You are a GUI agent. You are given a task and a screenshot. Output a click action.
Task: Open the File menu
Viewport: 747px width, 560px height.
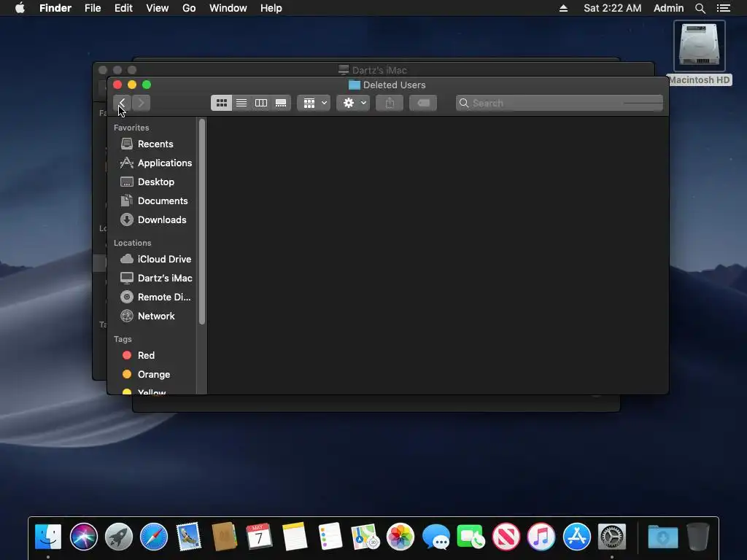point(93,8)
